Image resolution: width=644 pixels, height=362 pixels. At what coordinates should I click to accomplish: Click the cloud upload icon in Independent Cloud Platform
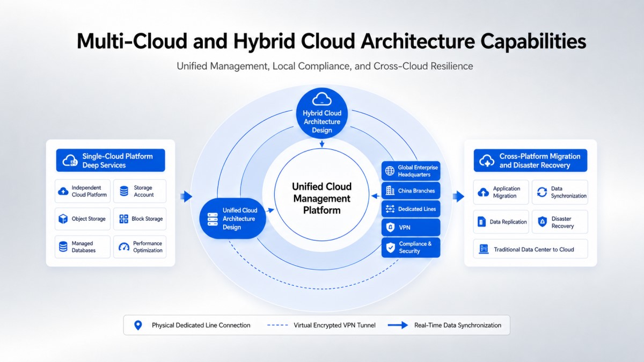point(63,191)
